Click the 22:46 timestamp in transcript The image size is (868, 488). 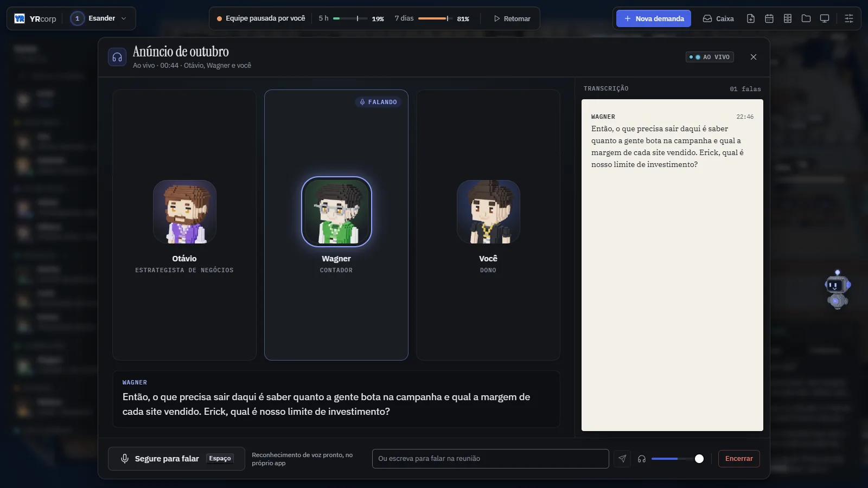(745, 117)
